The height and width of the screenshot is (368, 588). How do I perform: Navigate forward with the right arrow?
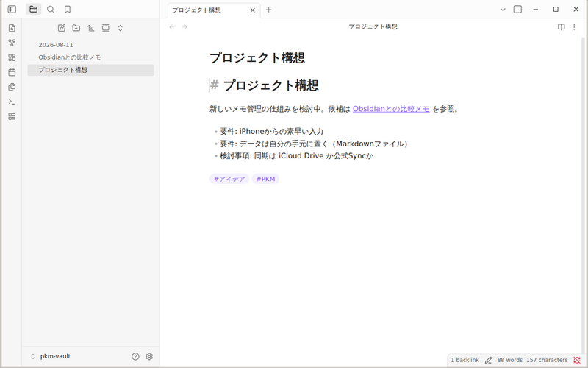coord(184,27)
